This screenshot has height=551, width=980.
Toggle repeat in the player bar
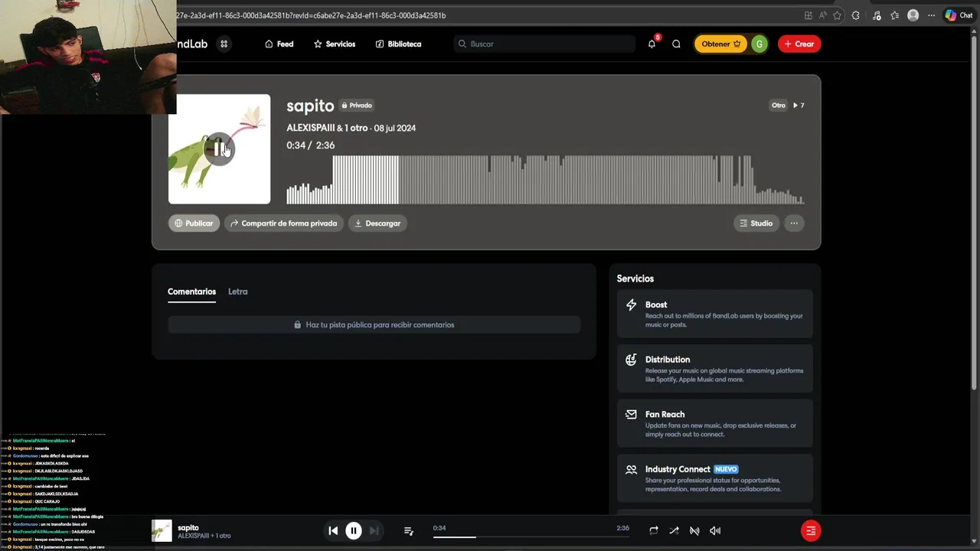(654, 530)
